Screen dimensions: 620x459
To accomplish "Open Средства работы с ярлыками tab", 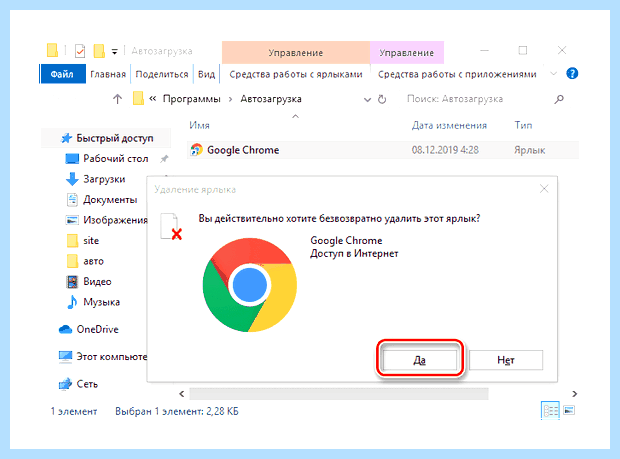I will point(296,74).
